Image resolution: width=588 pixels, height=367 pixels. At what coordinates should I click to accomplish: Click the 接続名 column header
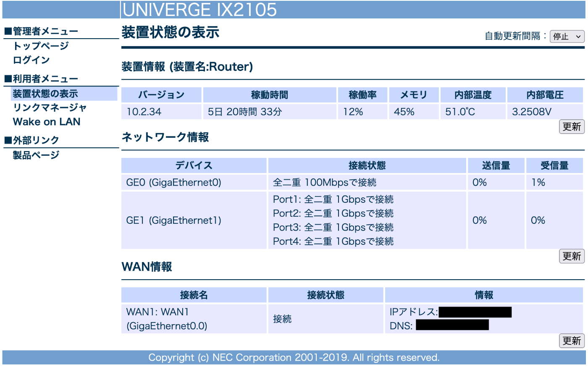point(194,295)
